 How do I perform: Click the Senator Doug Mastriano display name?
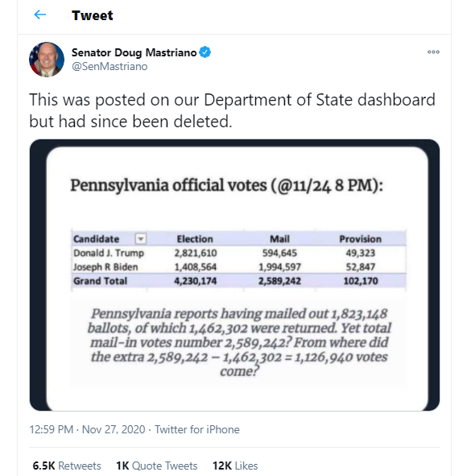click(134, 52)
